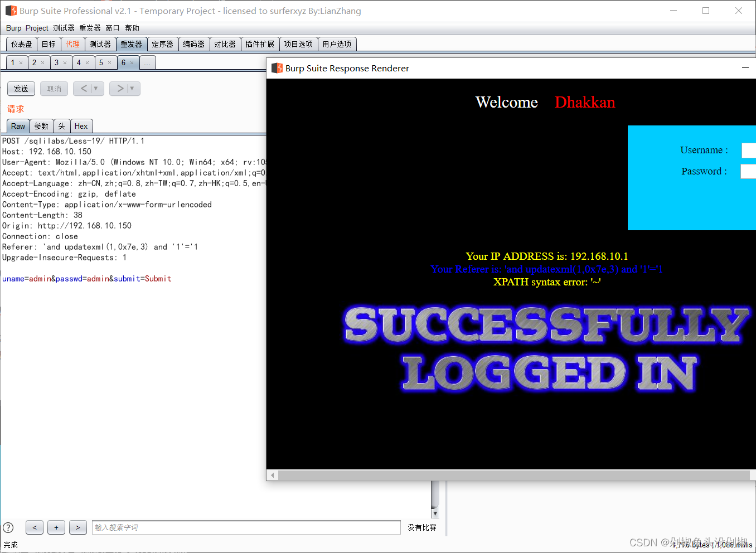Go to next request with right arrow
The image size is (756, 553).
(x=120, y=89)
